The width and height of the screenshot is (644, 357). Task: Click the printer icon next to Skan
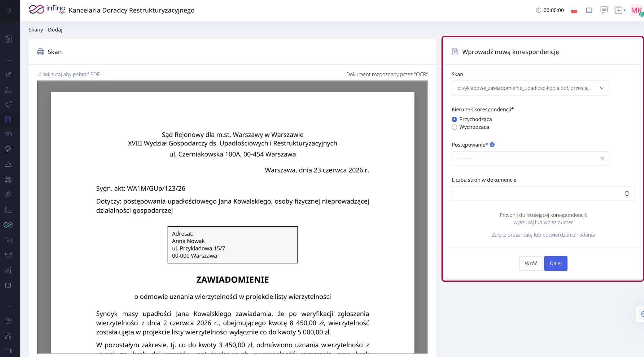pyautogui.click(x=41, y=52)
